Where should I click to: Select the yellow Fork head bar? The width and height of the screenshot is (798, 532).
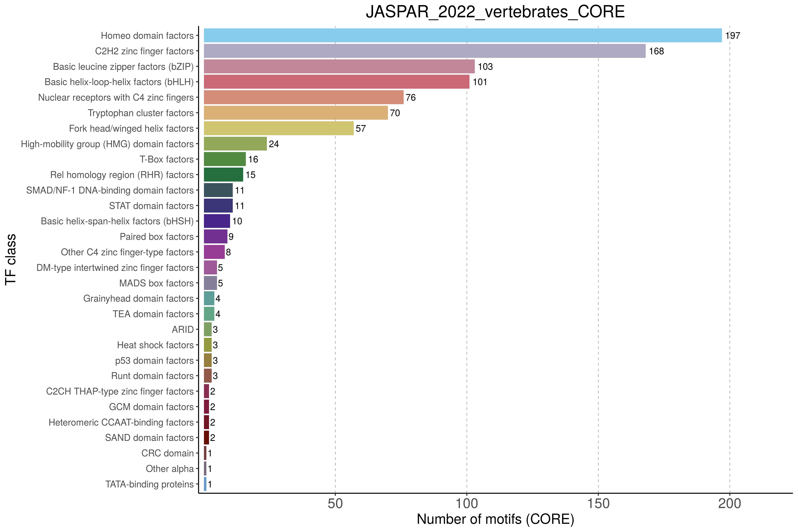(279, 128)
